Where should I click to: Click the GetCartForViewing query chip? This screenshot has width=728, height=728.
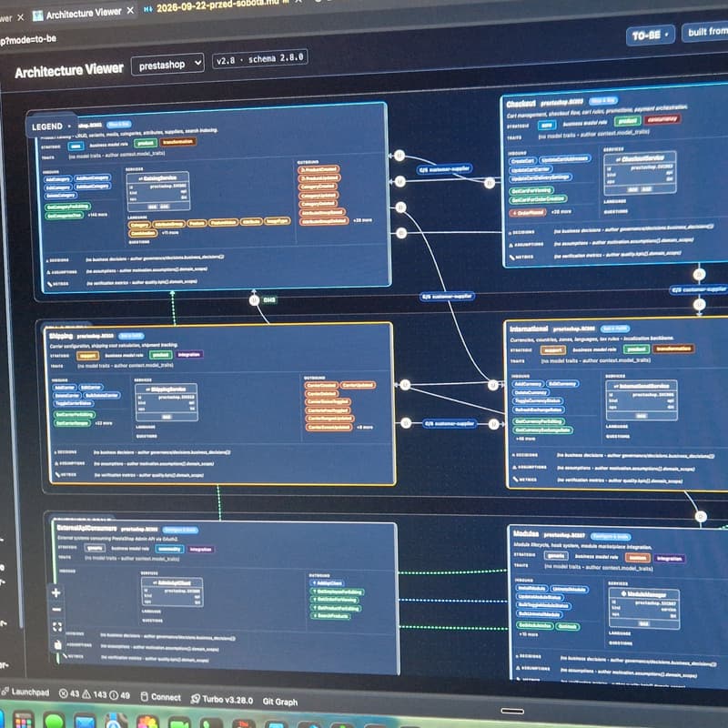click(x=531, y=190)
